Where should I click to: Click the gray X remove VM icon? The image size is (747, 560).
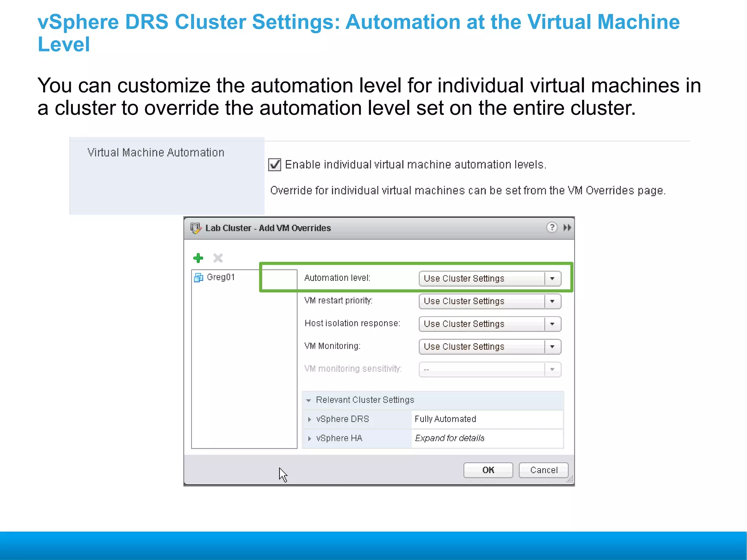pos(218,258)
